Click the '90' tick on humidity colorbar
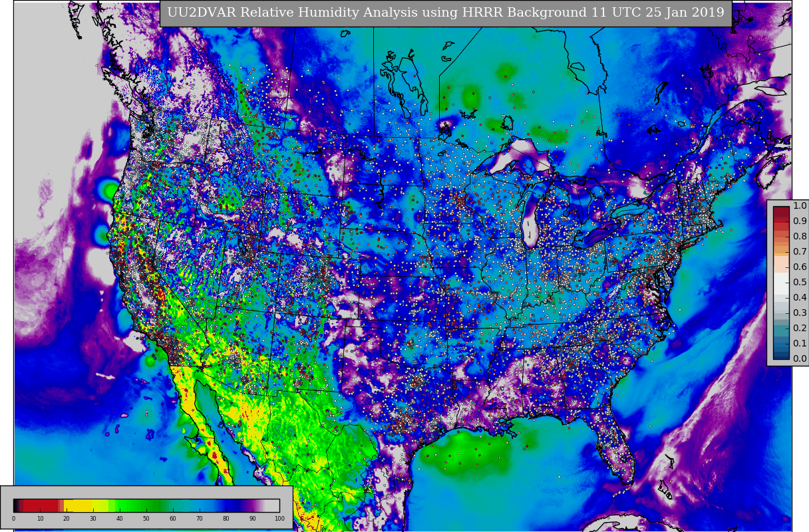Image resolution: width=809 pixels, height=532 pixels. pos(253,519)
